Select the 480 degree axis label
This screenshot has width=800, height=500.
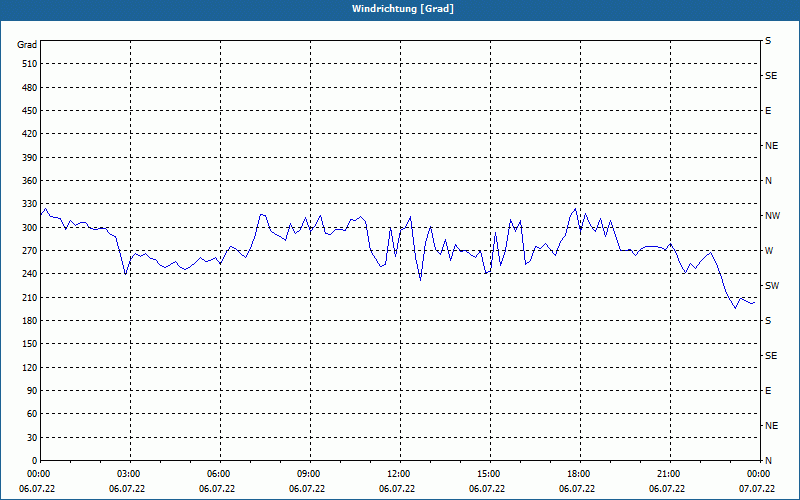point(30,87)
